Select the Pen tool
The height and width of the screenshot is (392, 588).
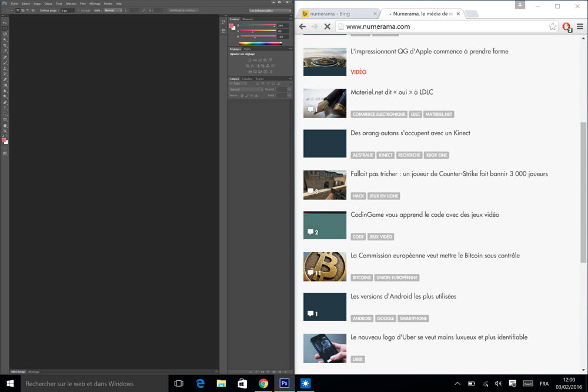pos(5,103)
